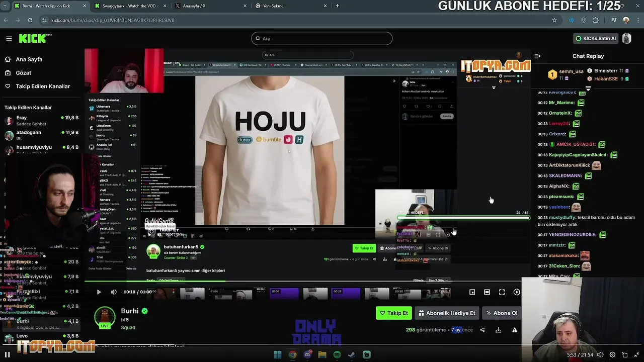The width and height of the screenshot is (644, 362).
Task: Click the Takip Et button for Burhi
Action: (x=394, y=313)
